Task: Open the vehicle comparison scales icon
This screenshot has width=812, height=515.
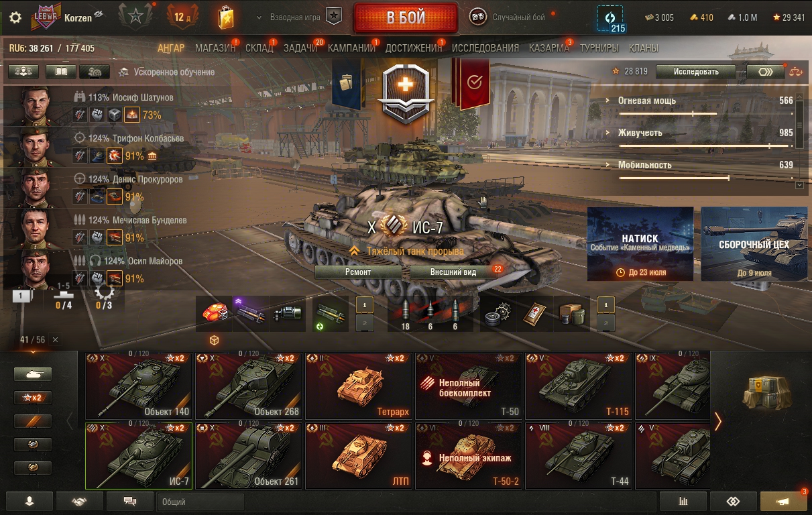Action: (x=795, y=72)
